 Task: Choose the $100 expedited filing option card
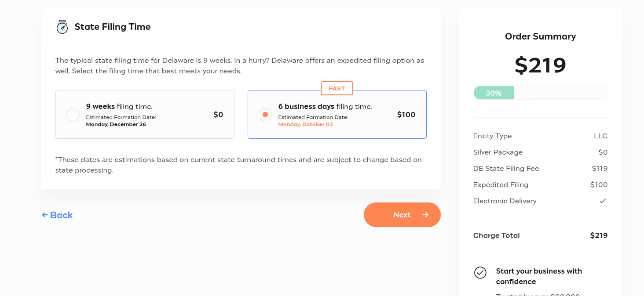(337, 115)
